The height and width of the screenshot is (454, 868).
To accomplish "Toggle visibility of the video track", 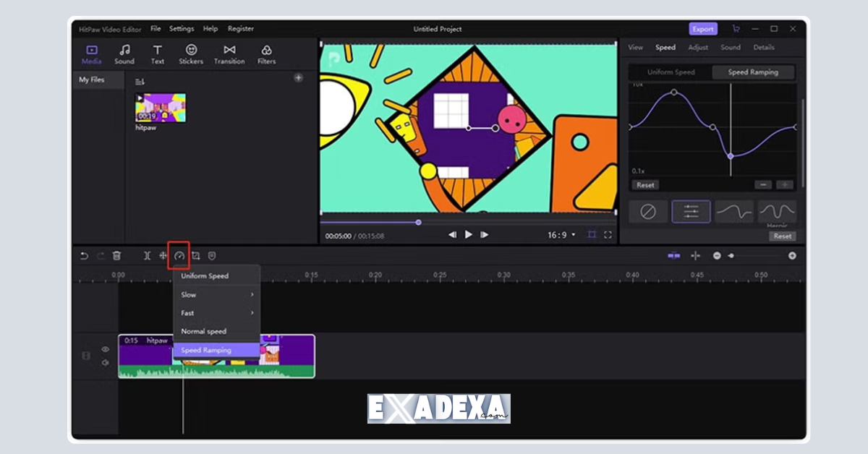I will pos(105,348).
